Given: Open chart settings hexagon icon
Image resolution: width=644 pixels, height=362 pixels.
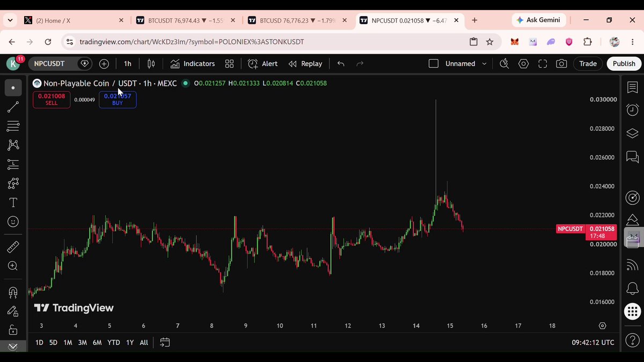Looking at the screenshot, I should (x=523, y=64).
